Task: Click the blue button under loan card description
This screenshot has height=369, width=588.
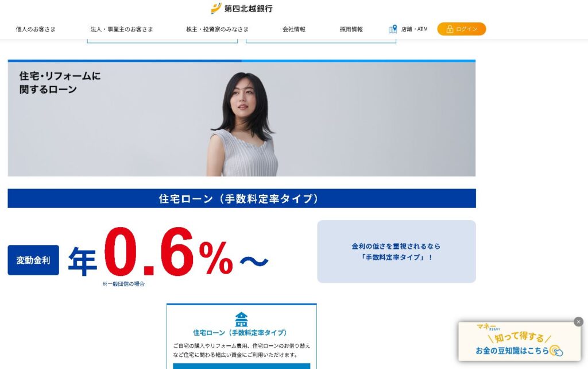Action: click(242, 366)
